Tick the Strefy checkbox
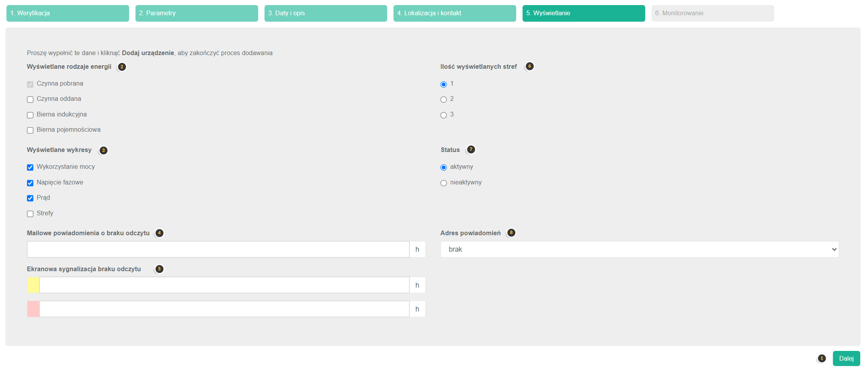Image resolution: width=868 pixels, height=372 pixels. [x=30, y=214]
